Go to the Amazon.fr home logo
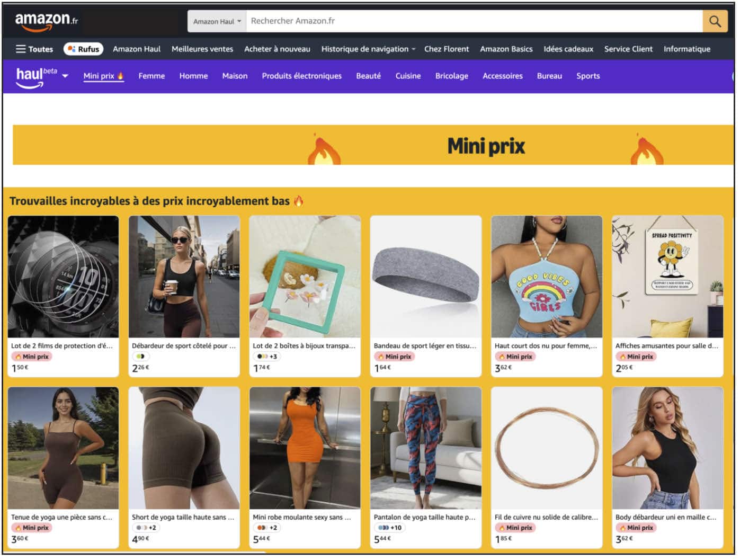 click(47, 21)
